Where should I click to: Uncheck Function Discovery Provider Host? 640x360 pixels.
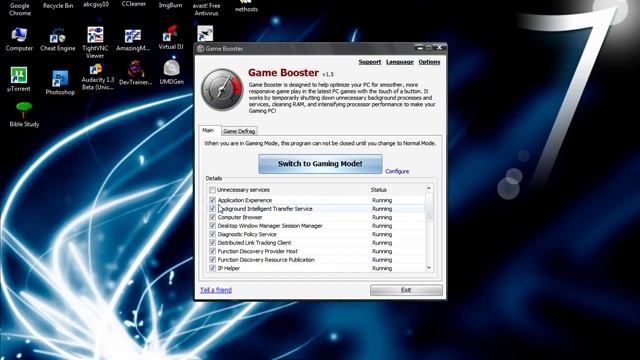(212, 251)
